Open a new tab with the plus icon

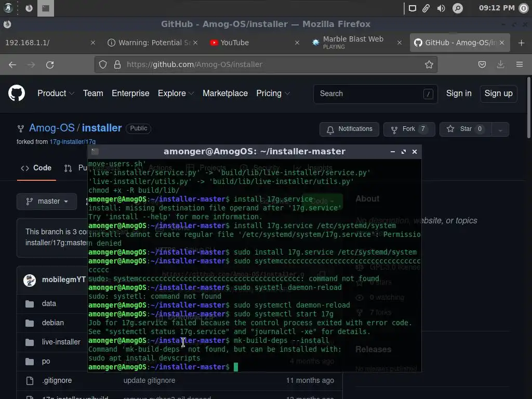[x=522, y=43]
